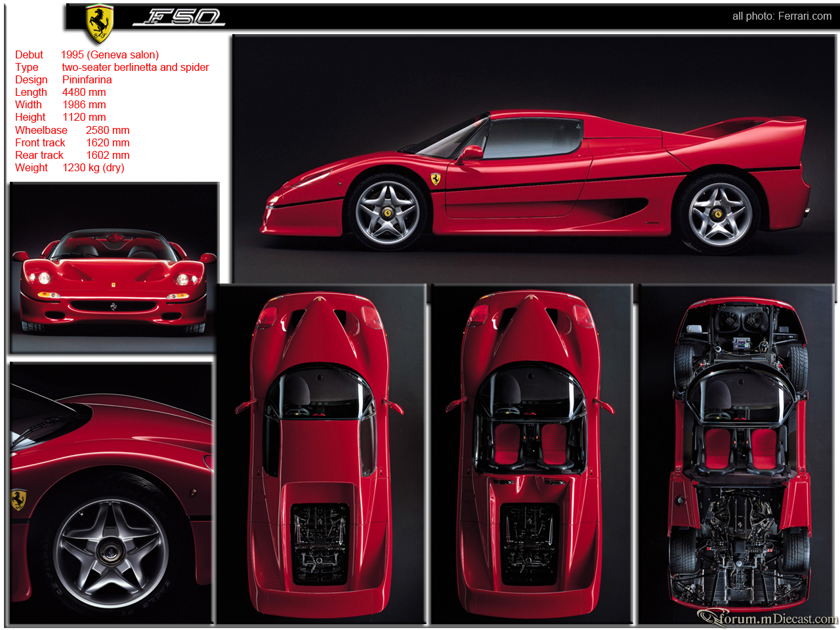Image resolution: width=840 pixels, height=630 pixels.
Task: Click the 'Debut' label
Action: [29, 55]
